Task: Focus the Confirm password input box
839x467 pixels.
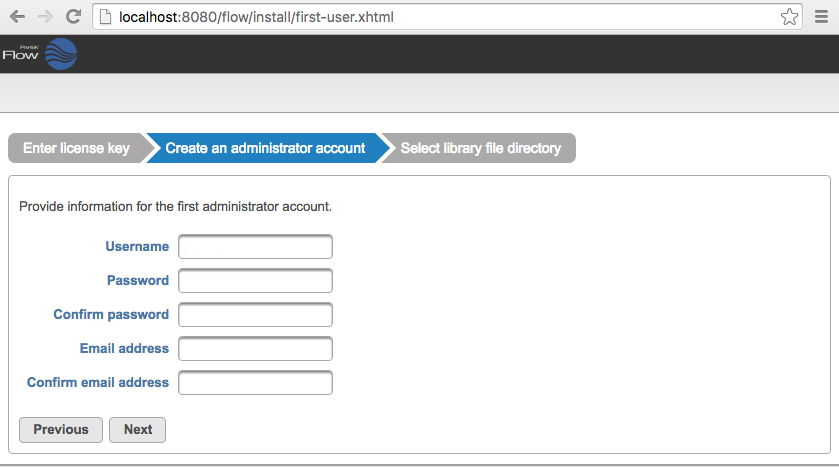Action: click(255, 315)
